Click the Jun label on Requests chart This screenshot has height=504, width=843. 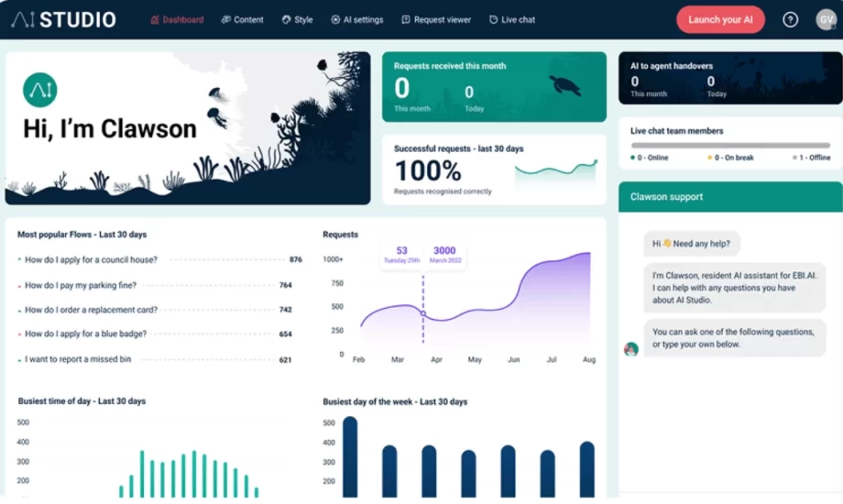coord(513,359)
